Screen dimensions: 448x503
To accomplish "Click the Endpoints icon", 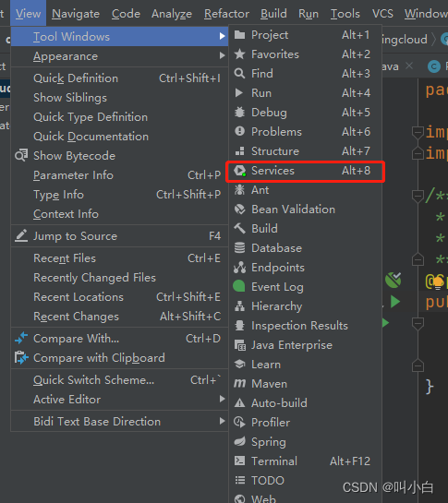I will tap(239, 268).
